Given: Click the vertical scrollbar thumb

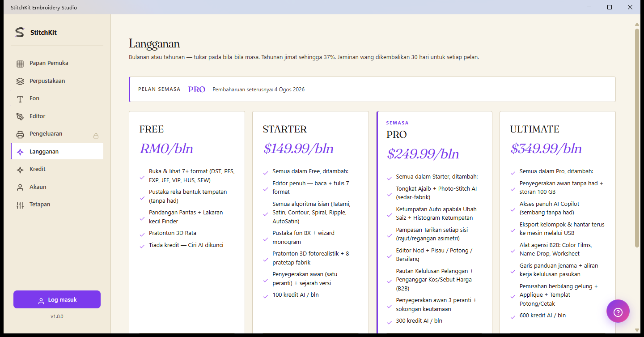Looking at the screenshot, I should pos(637,138).
